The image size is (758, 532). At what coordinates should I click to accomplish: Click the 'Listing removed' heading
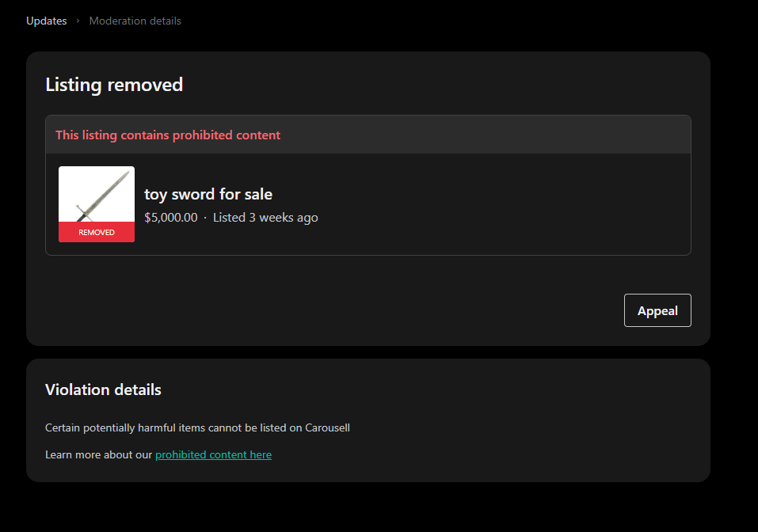click(x=114, y=85)
